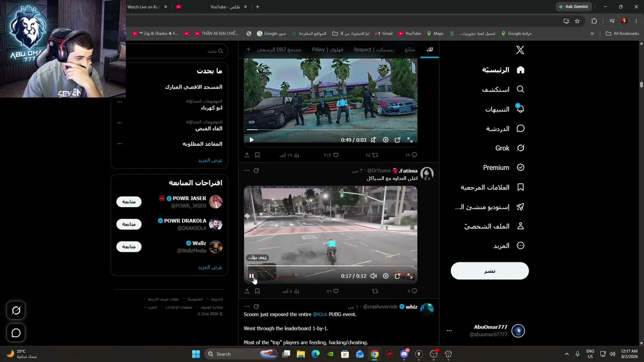Viewport: 644px width, 362px height.
Task: Like the upper video post with 312 likes
Action: click(x=331, y=155)
